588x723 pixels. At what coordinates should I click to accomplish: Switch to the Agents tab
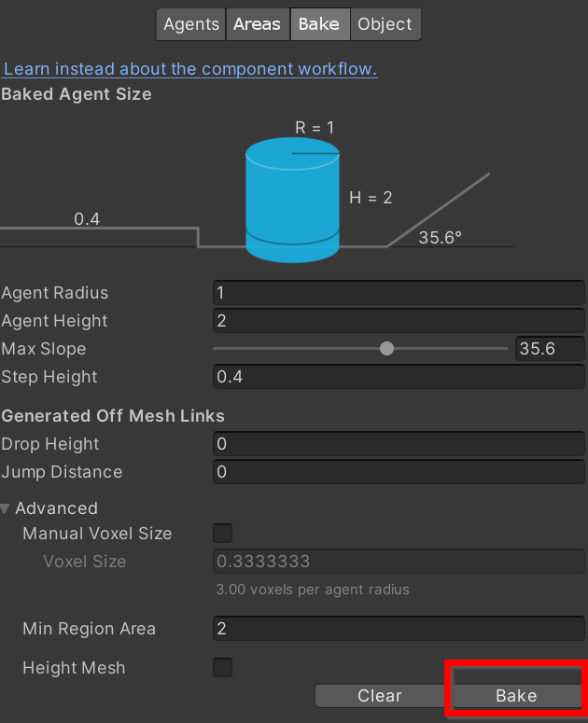[x=191, y=24]
